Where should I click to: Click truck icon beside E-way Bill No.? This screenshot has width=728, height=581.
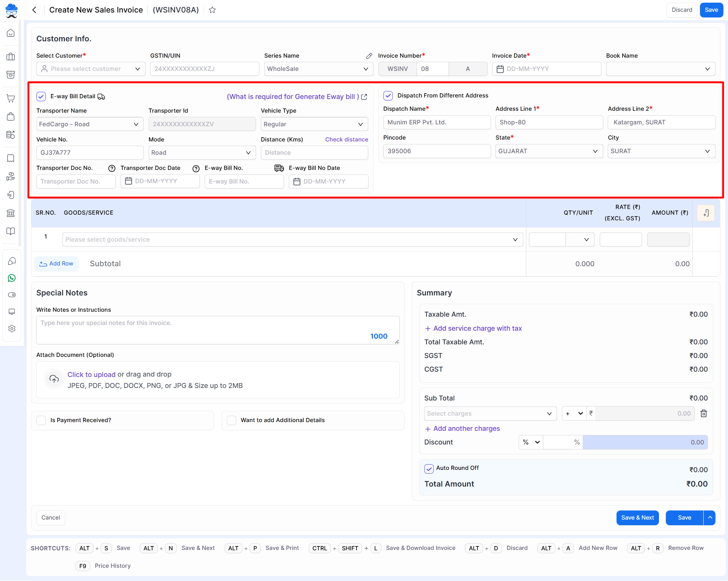(x=279, y=168)
